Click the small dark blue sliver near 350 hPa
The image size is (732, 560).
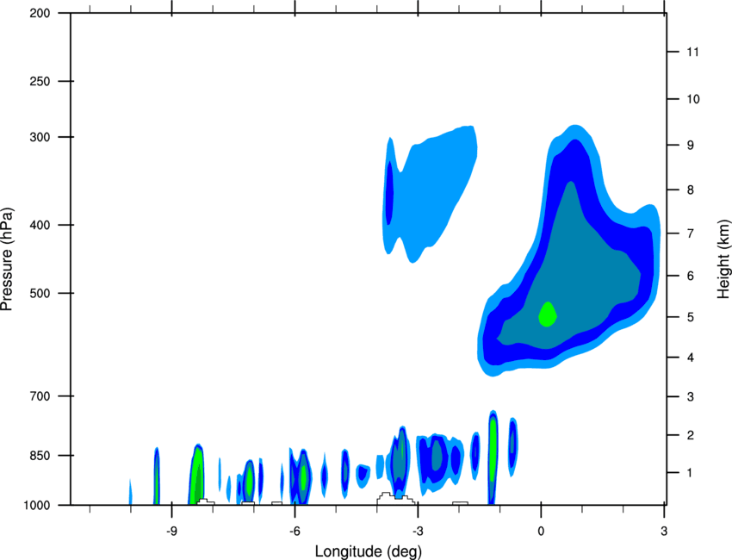tap(389, 192)
